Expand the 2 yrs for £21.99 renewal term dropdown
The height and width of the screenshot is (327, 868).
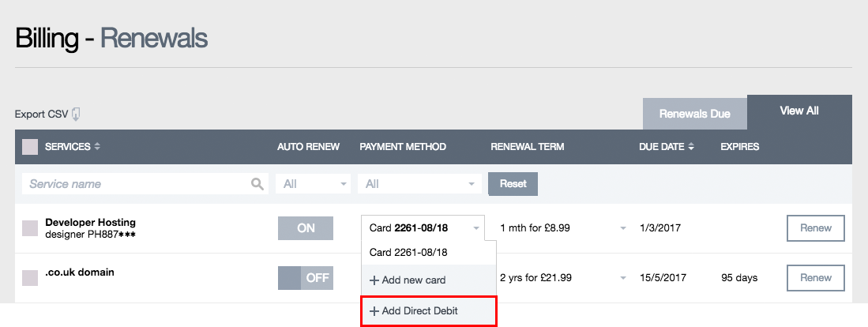point(622,278)
